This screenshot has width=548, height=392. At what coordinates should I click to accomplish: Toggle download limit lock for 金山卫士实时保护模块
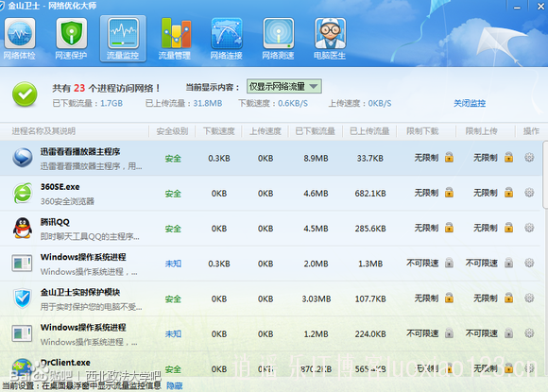449,298
